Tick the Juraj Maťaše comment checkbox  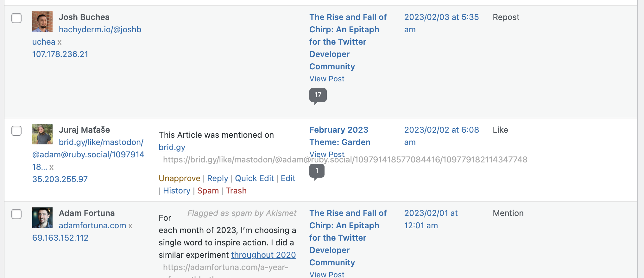pos(16,131)
